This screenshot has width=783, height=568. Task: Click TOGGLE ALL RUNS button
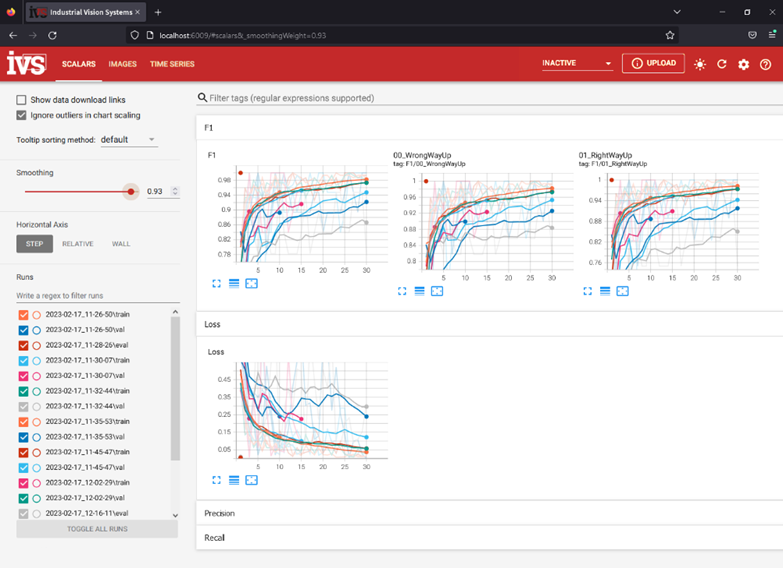(97, 528)
